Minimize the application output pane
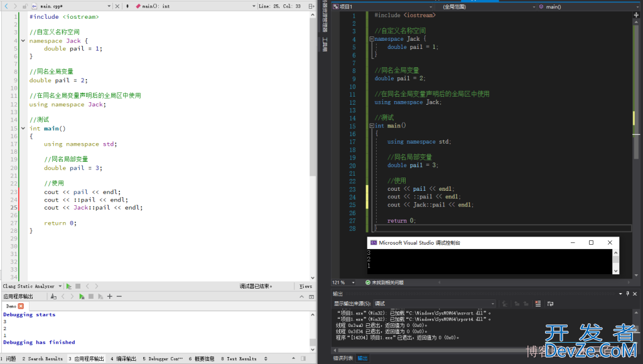Viewport: 643px width, 364px height. 302,296
